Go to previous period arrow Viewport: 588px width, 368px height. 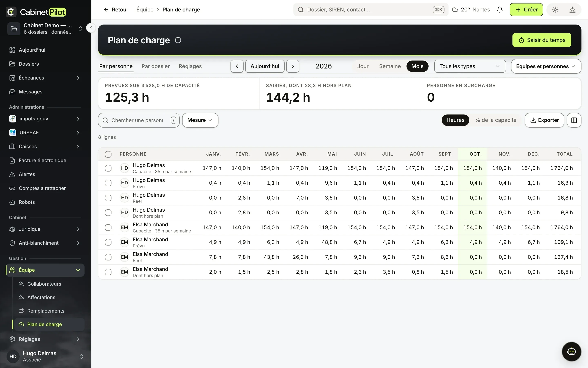[x=237, y=66]
